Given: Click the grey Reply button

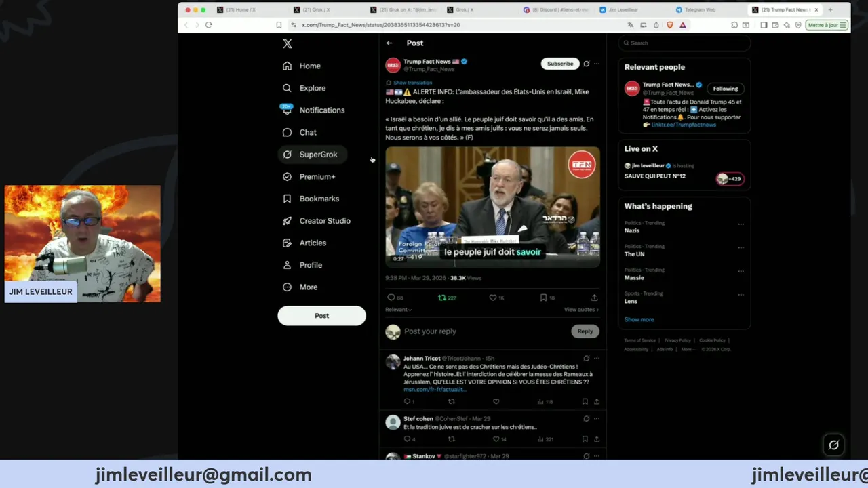Looking at the screenshot, I should (x=585, y=331).
